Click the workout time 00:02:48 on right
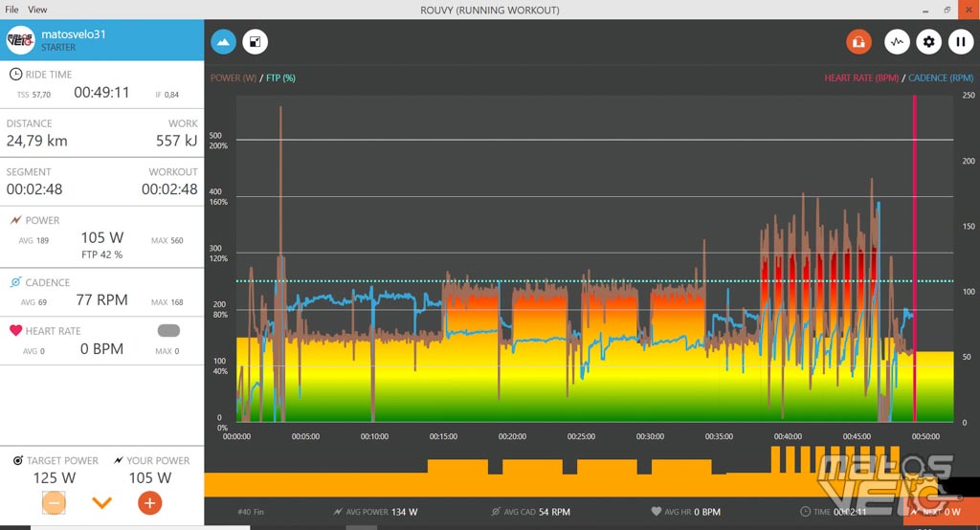The height and width of the screenshot is (530, 980). coord(169,189)
